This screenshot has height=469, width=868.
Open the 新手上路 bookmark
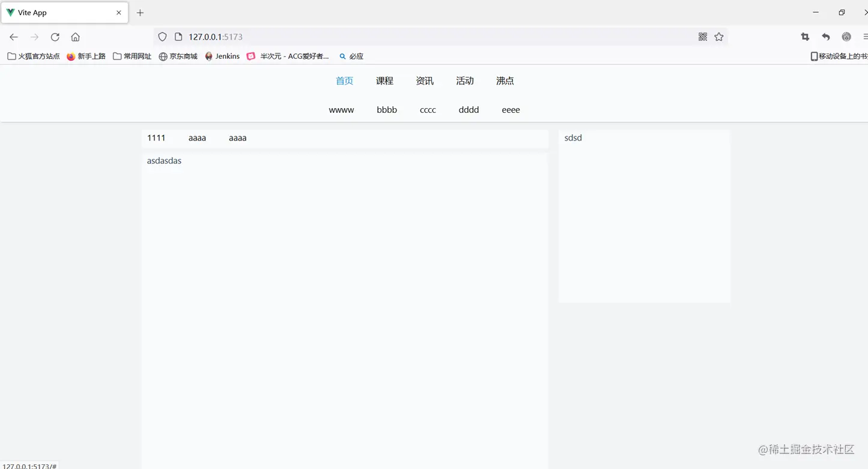coord(86,56)
